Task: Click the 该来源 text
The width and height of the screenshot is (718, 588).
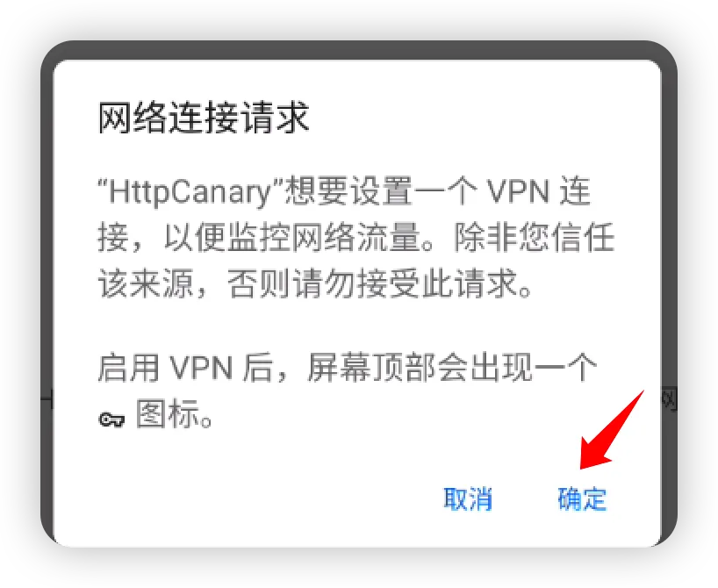Action: [x=145, y=284]
